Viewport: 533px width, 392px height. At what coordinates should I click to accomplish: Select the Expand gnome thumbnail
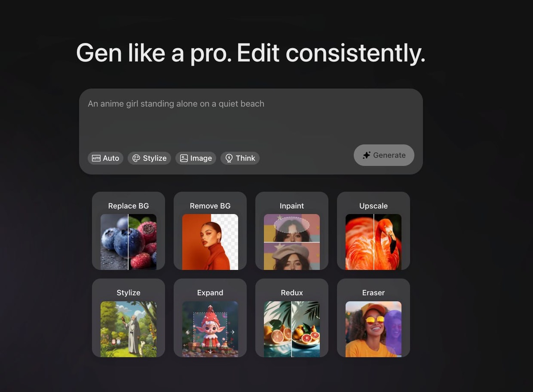210,329
